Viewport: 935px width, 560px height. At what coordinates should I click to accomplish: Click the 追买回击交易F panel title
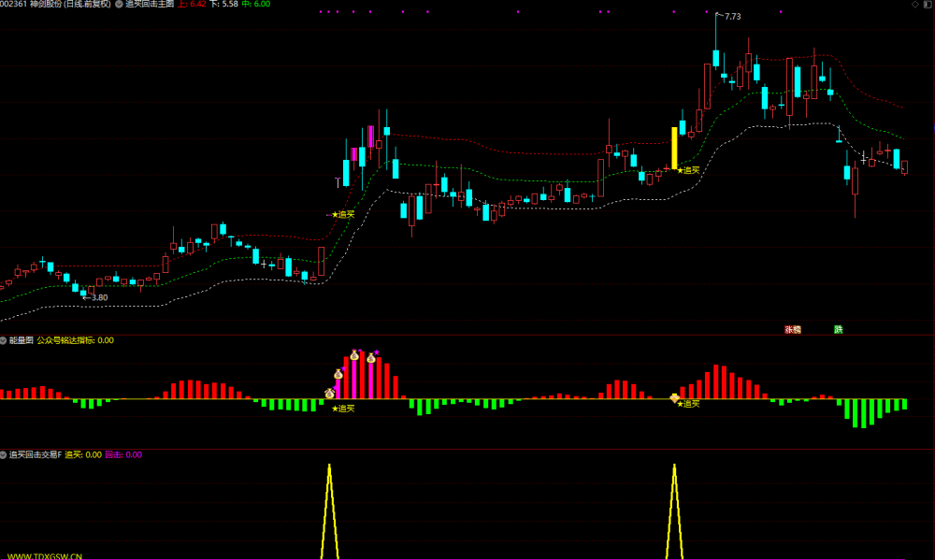36,455
